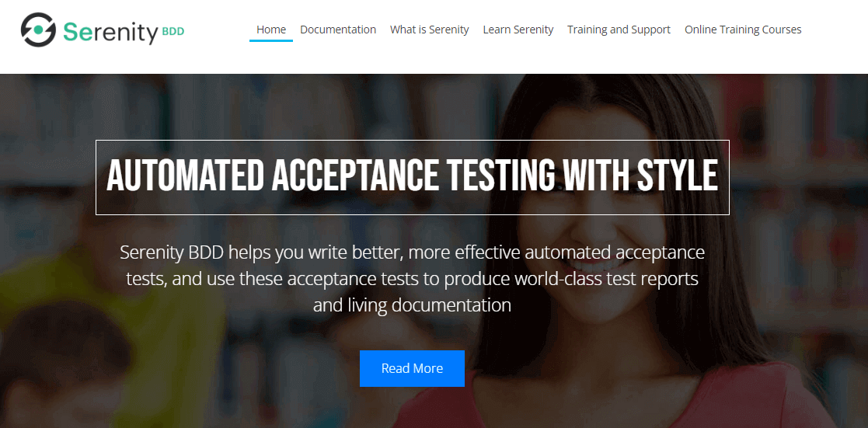Click the Serenity circular arrows logo icon

coord(38,30)
